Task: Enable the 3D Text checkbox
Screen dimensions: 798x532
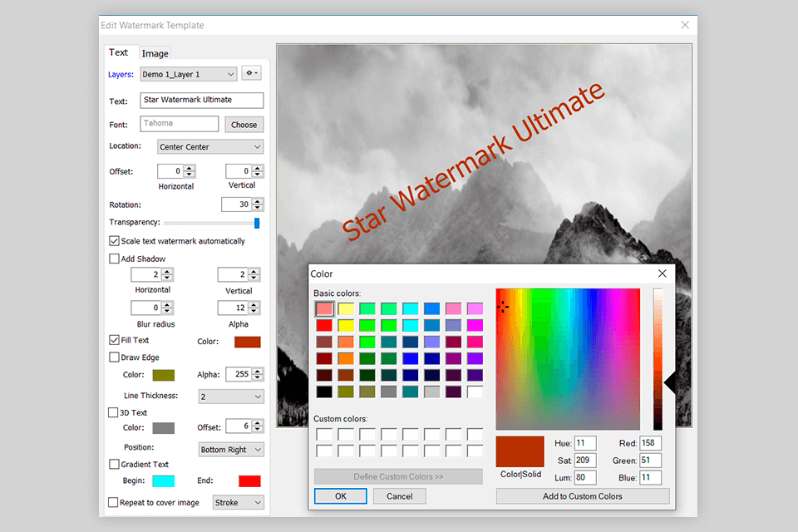Action: point(113,412)
